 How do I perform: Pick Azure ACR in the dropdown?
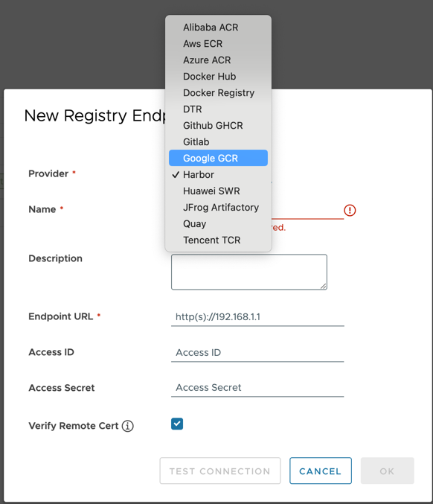pos(218,60)
